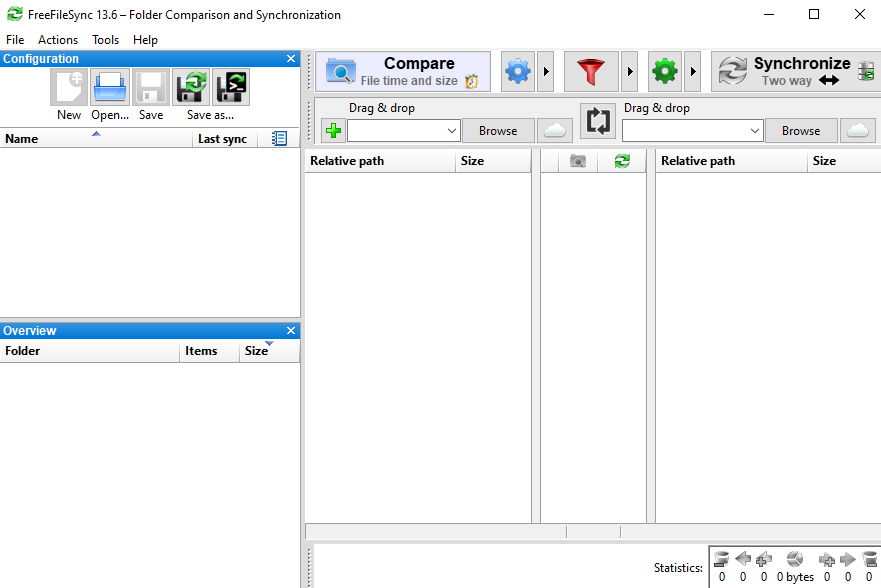Click the Statistics create-left plus icon
The image size is (881, 588).
tap(764, 559)
